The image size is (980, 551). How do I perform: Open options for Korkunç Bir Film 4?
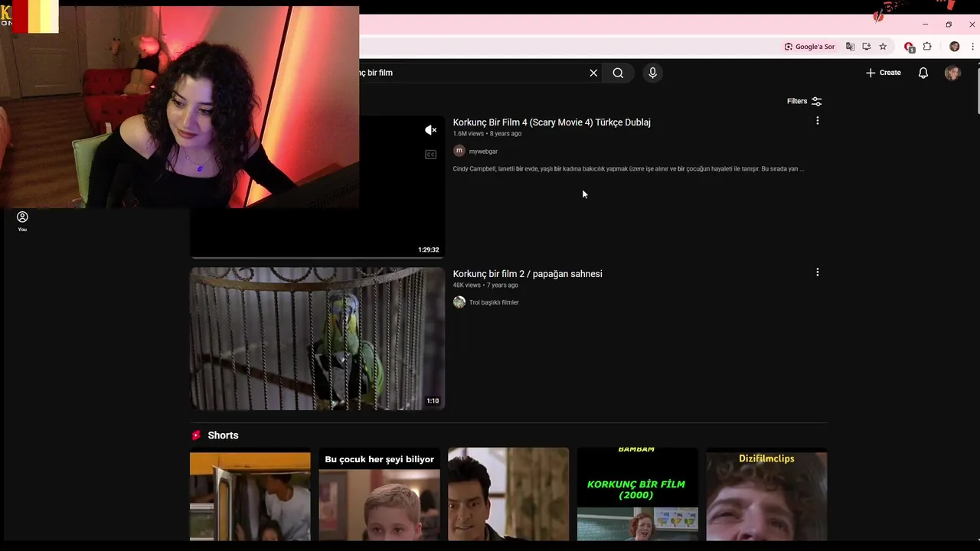tap(817, 121)
